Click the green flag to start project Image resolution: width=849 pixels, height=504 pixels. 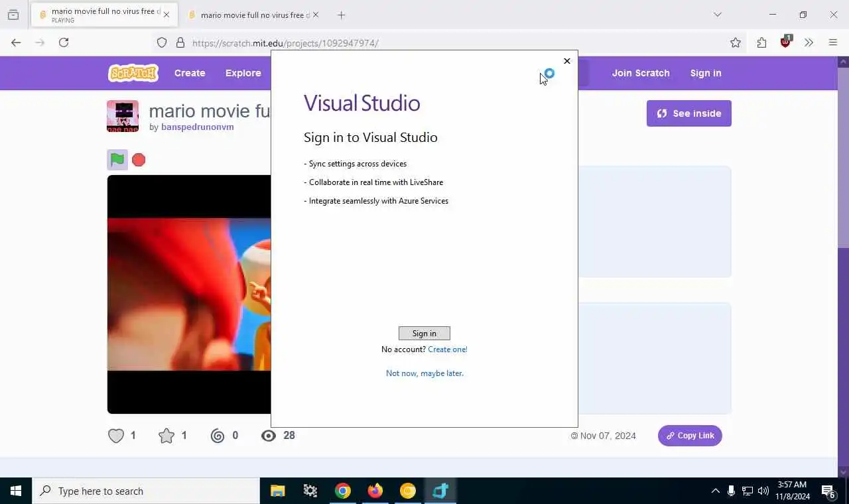[117, 160]
